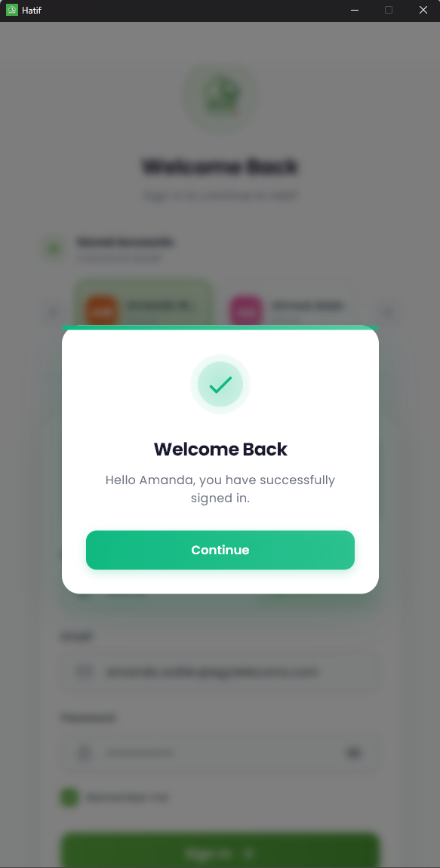Click the orange avatar on Amanda's account card
Screen dimensions: 440x868
coord(101,308)
